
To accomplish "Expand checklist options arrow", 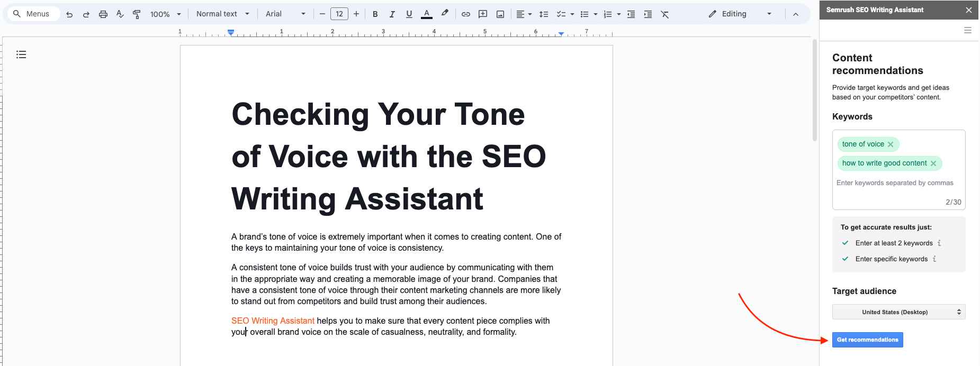I will [x=572, y=14].
